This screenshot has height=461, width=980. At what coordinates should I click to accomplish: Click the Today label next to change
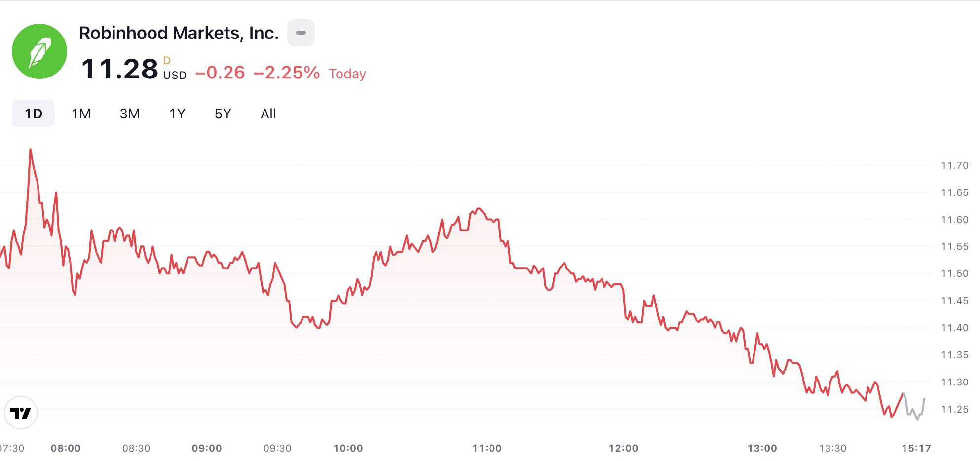coord(347,74)
